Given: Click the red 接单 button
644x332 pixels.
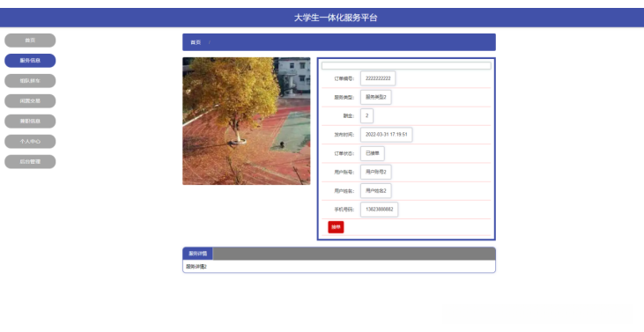Looking at the screenshot, I should pos(336,227).
